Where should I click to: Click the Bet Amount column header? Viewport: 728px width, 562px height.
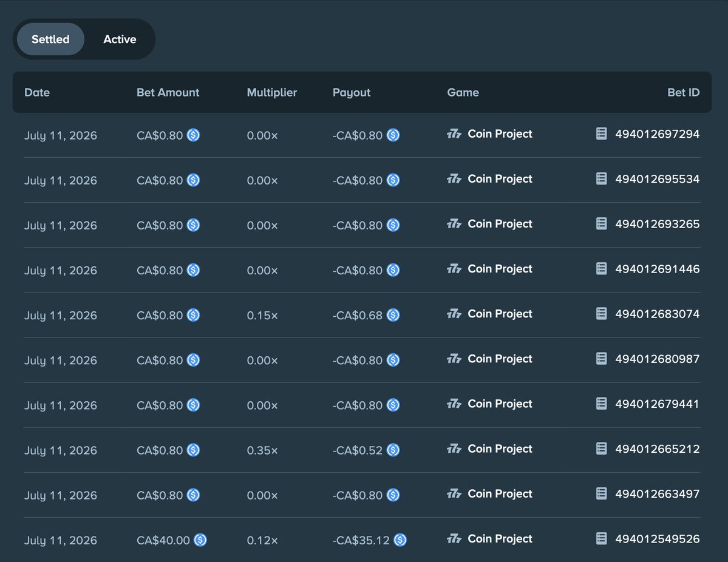pyautogui.click(x=168, y=92)
